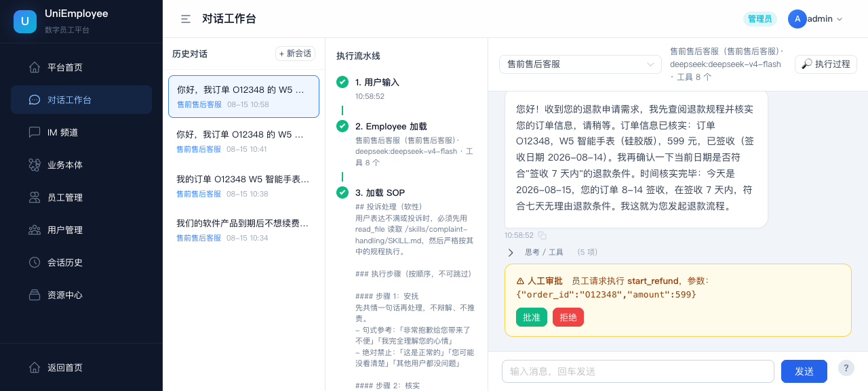Click the 10:58:52 timestamp under step 1
This screenshot has width=868, height=391.
370,96
